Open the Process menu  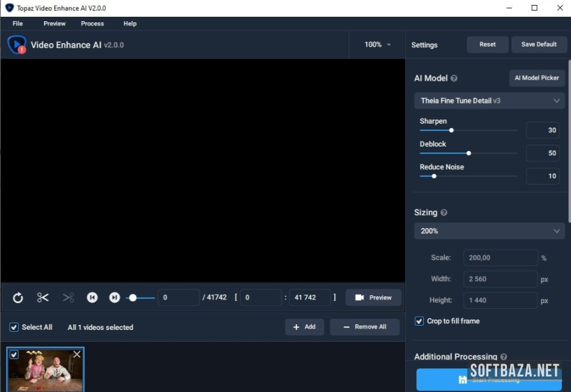pyautogui.click(x=92, y=24)
